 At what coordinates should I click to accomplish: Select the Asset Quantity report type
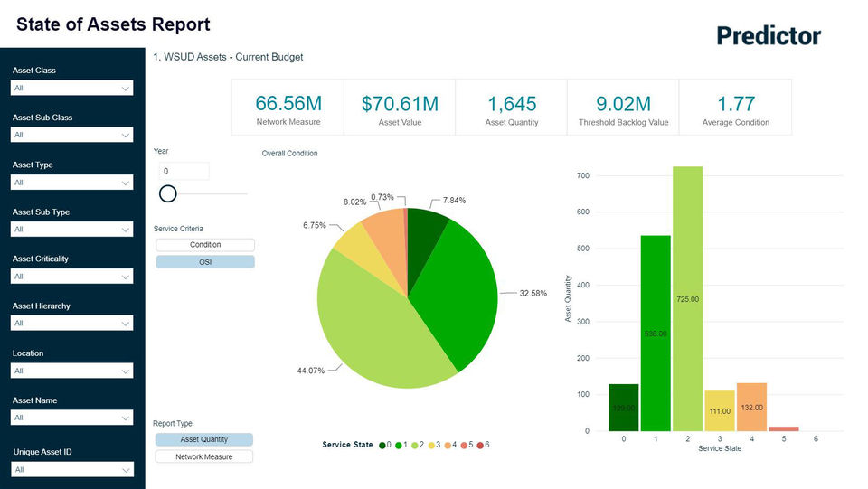pyautogui.click(x=204, y=439)
